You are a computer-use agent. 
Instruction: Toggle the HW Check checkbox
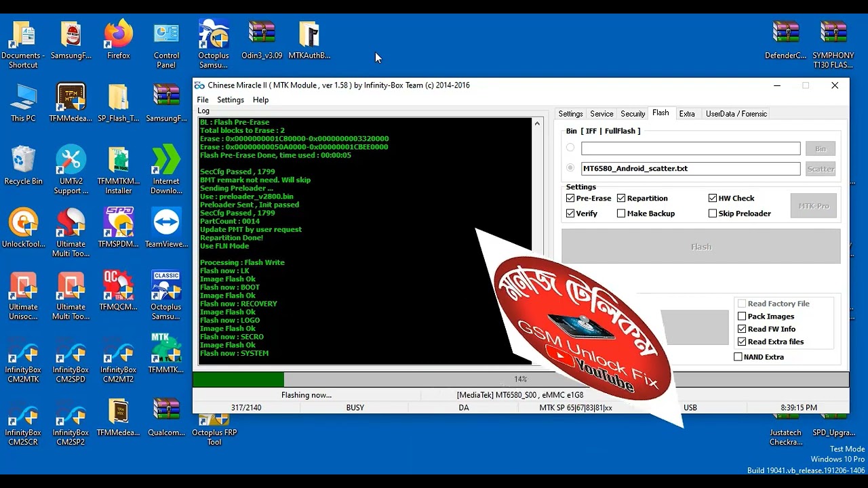[713, 199]
